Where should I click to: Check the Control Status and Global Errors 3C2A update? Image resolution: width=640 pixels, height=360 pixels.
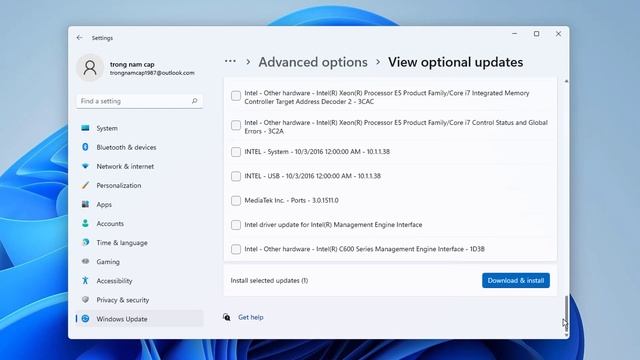click(x=236, y=125)
